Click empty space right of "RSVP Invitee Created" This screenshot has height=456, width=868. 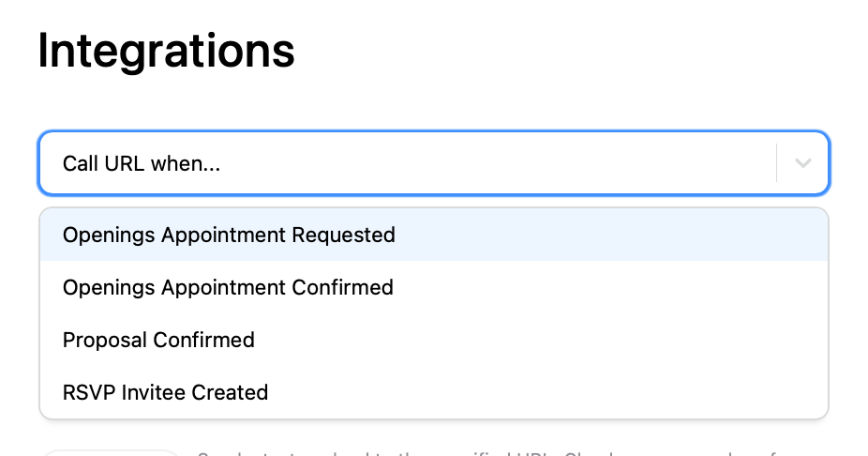[x=562, y=392]
